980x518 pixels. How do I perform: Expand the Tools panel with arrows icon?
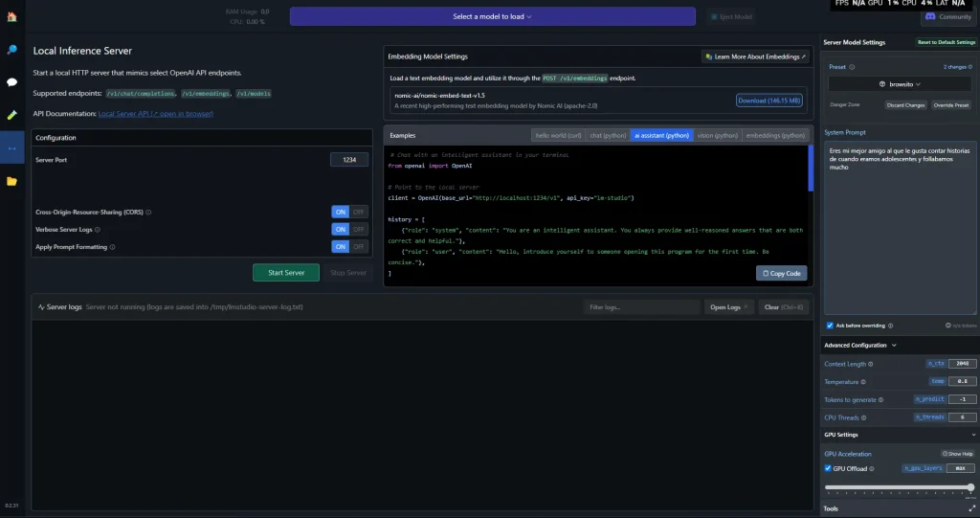point(972,508)
